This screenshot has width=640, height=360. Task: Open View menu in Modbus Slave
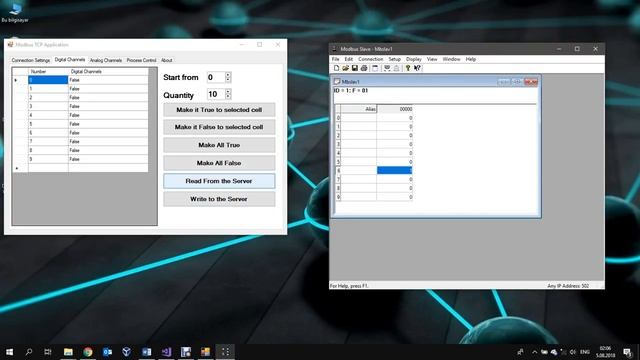[x=432, y=59]
